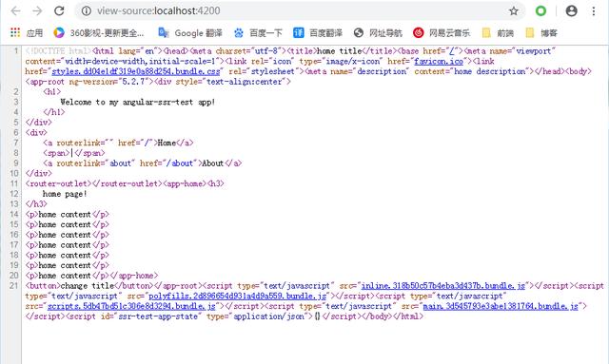Open the base href "/" link
The width and height of the screenshot is (609, 364).
(452, 50)
